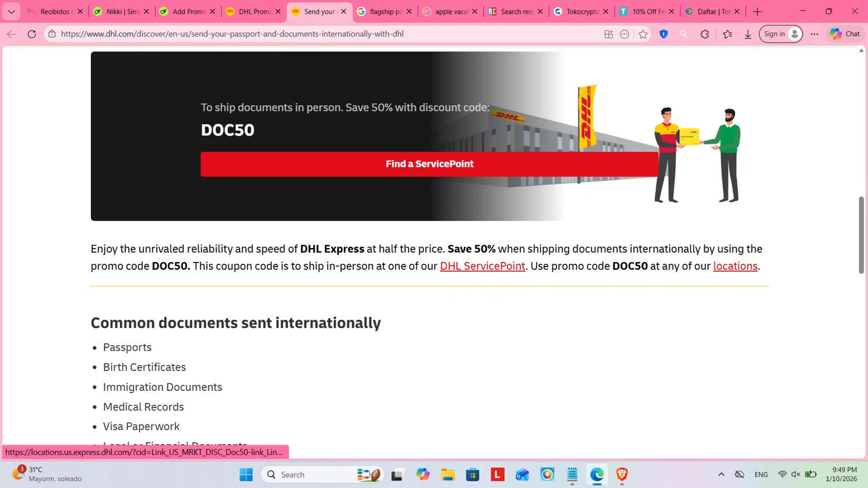The width and height of the screenshot is (868, 488).
Task: Close the Tokocrypto tab
Action: pyautogui.click(x=606, y=12)
